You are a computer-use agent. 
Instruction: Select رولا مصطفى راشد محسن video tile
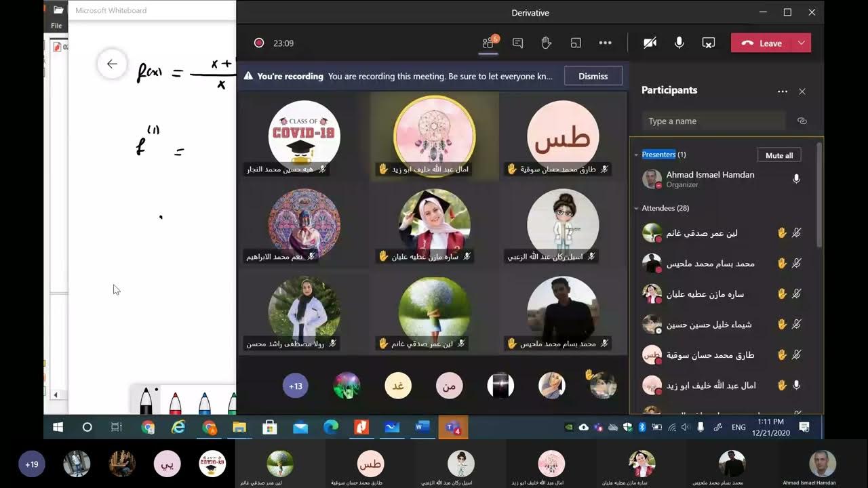[304, 312]
